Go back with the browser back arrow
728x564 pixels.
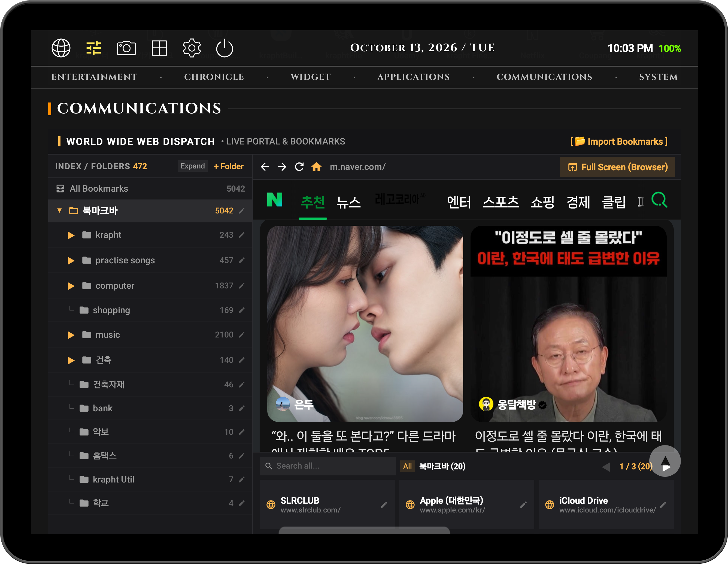[265, 167]
